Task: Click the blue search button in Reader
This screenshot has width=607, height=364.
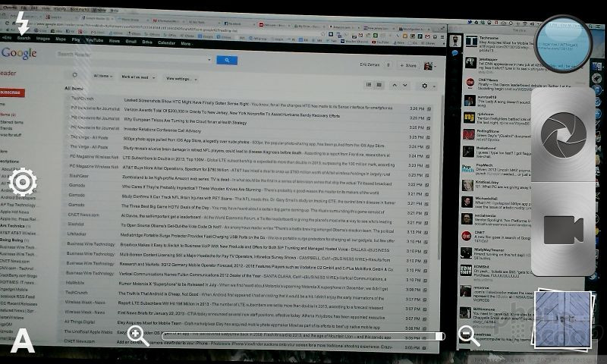Action: tap(227, 60)
